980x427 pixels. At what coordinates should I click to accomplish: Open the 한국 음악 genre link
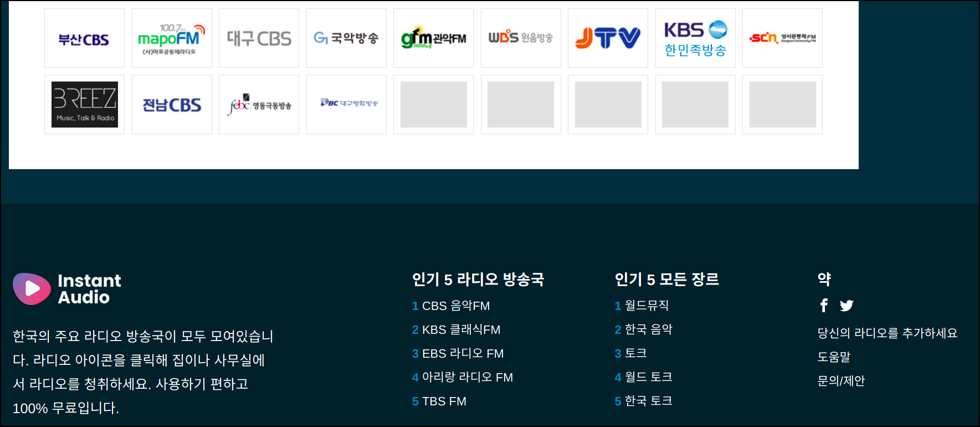(648, 329)
